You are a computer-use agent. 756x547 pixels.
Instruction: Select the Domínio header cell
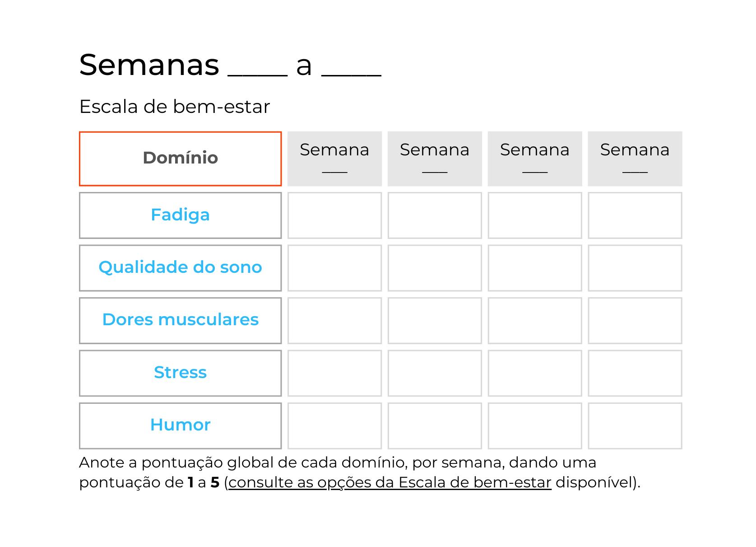pyautogui.click(x=180, y=158)
